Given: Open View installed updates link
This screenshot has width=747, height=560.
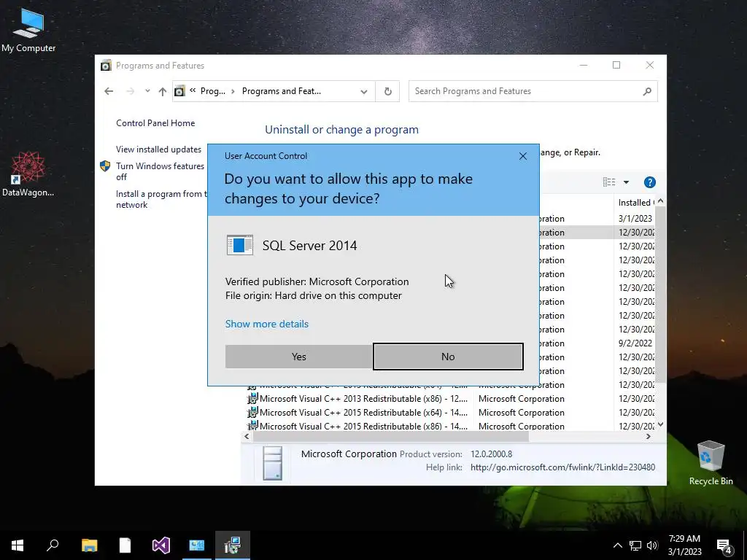Looking at the screenshot, I should 158,149.
